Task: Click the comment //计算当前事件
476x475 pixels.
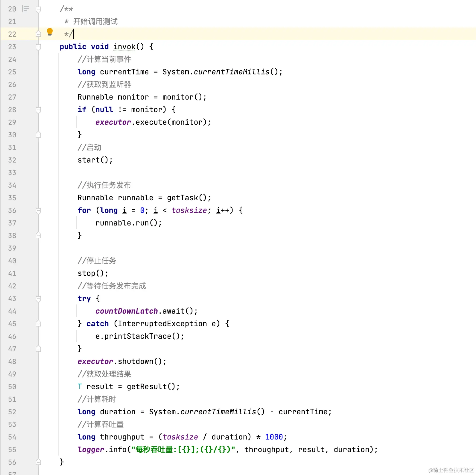Action: pos(104,59)
